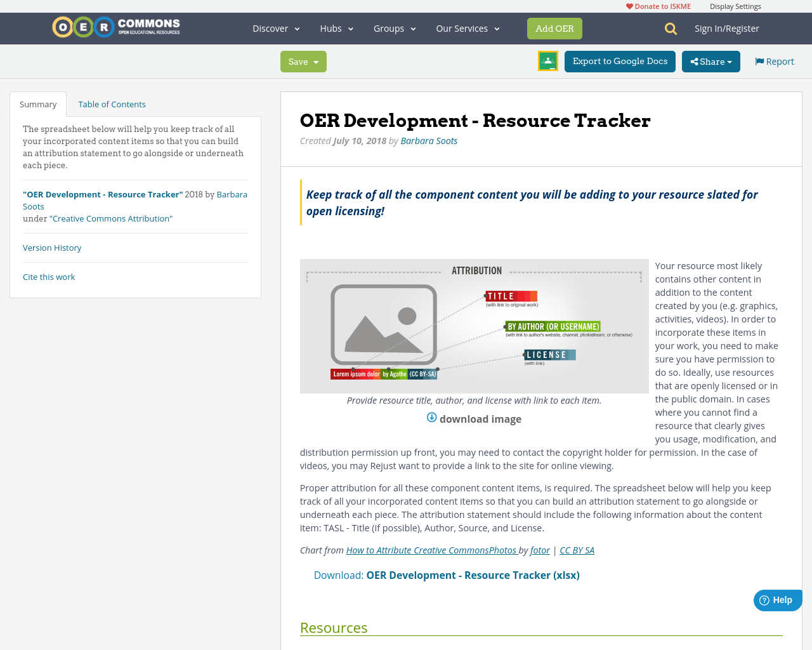This screenshot has width=812, height=650.
Task: Open the attribution chart image
Action: tap(475, 326)
